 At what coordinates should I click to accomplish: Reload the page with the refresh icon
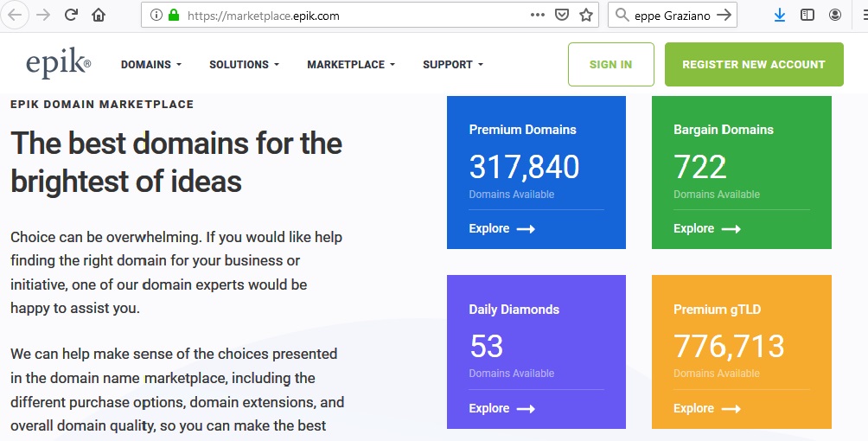pos(71,15)
